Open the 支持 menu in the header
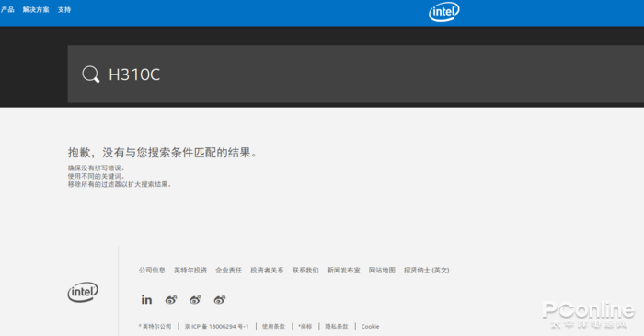Image resolution: width=644 pixels, height=336 pixels. (x=64, y=9)
